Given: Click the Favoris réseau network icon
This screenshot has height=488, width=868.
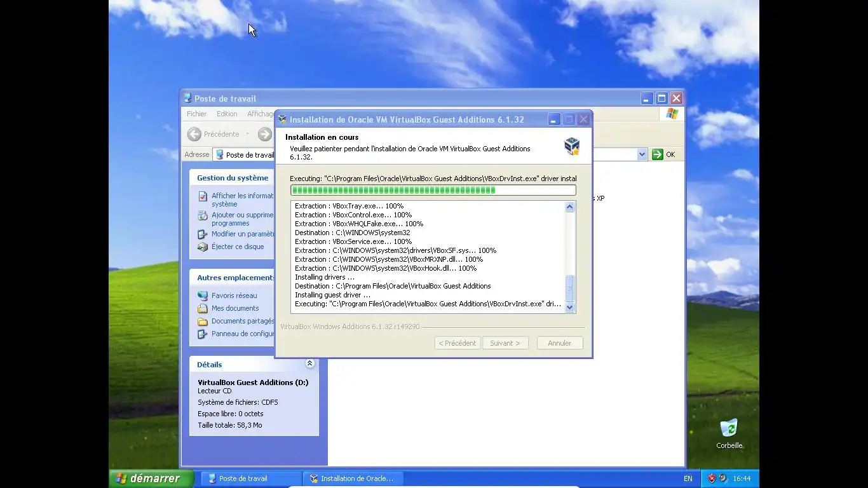Looking at the screenshot, I should pos(203,295).
